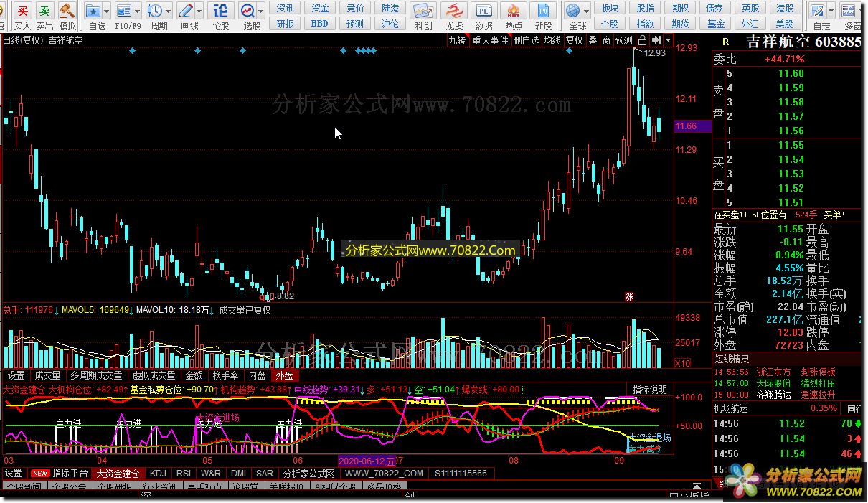
Task: Click the jump-to-end arrow icon in chart header
Action: 656,40
